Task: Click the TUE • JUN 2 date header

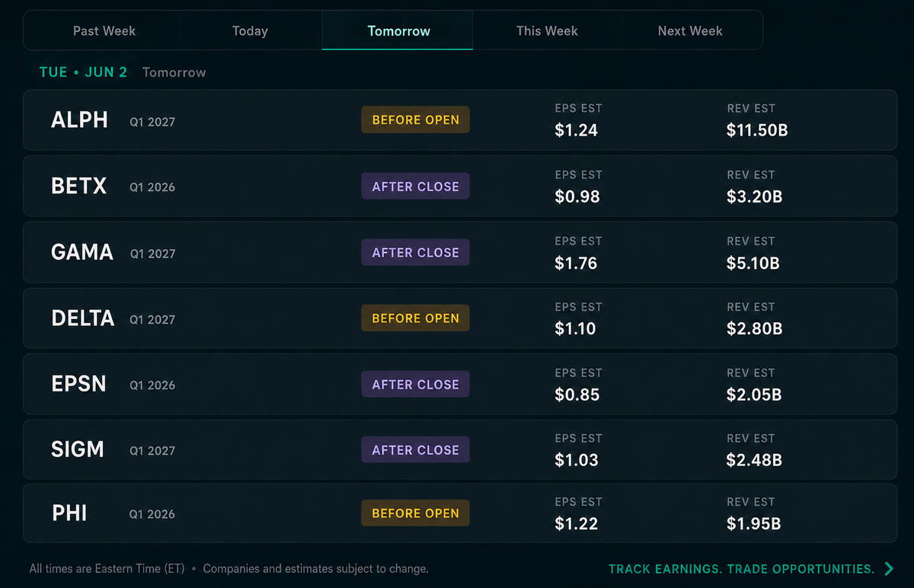Action: [x=83, y=72]
